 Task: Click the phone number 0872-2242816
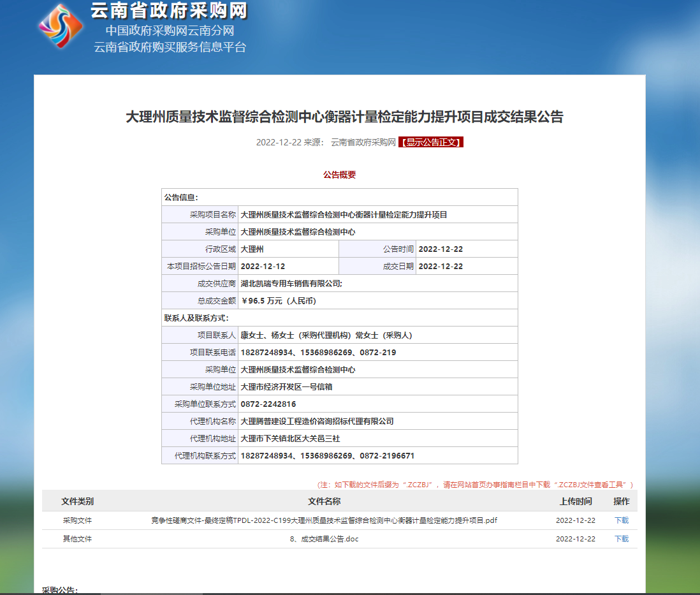click(268, 404)
